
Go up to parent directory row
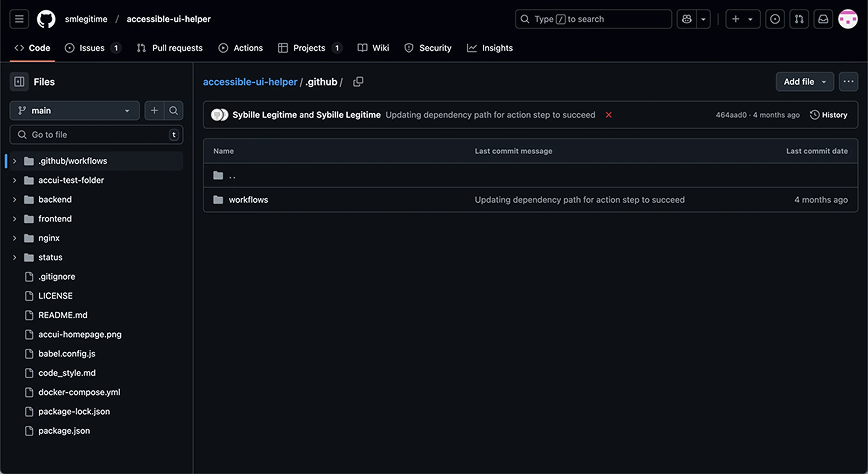tap(530, 175)
